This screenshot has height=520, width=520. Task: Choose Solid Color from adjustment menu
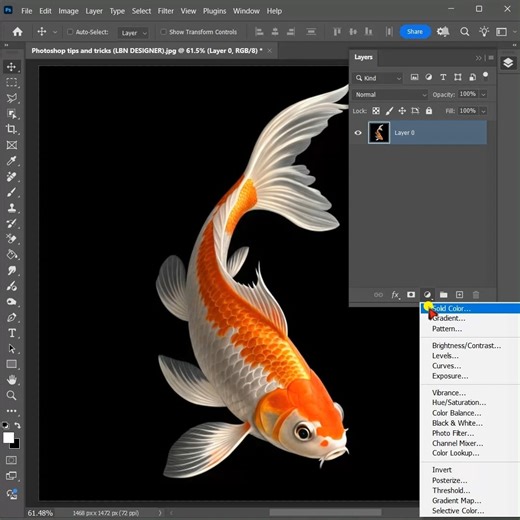470,308
